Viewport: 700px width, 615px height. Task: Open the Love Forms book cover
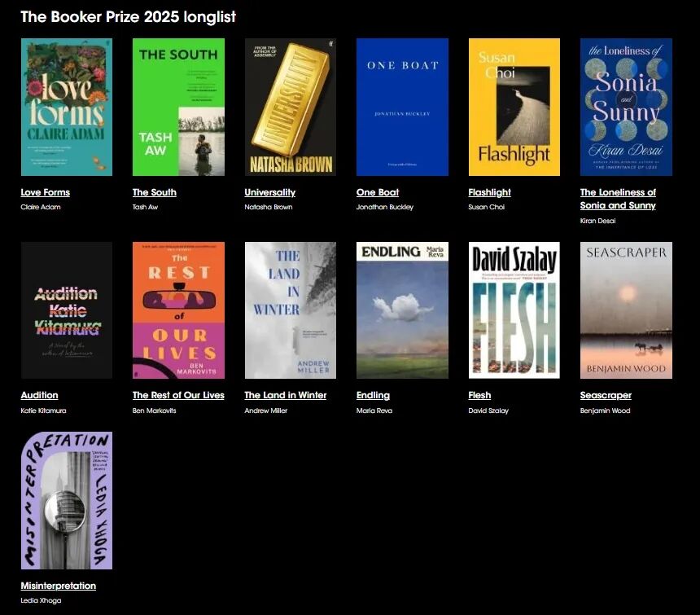pos(67,107)
